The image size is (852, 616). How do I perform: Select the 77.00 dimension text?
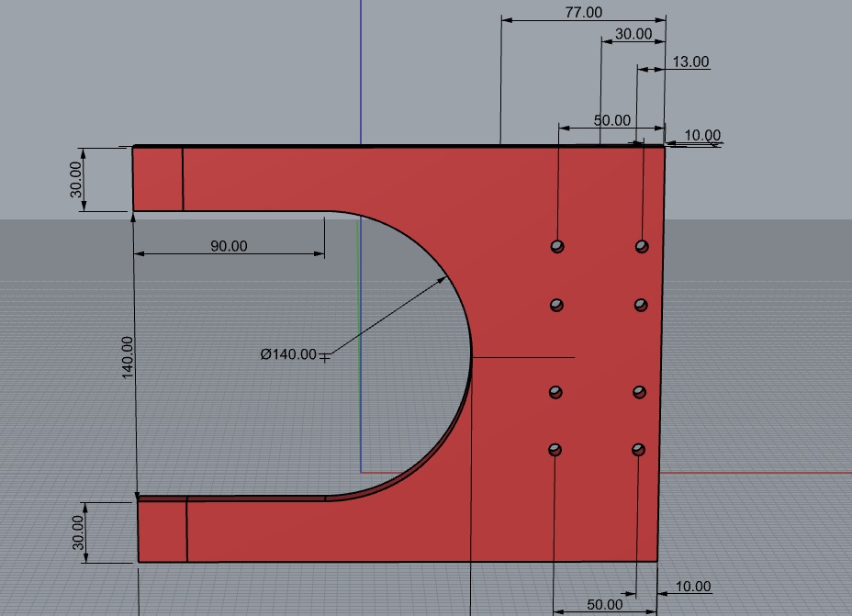583,12
